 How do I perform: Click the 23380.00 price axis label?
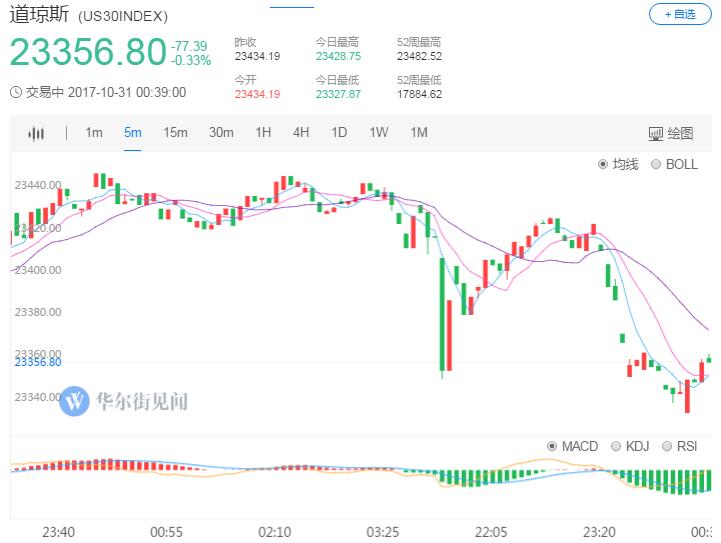pos(38,312)
